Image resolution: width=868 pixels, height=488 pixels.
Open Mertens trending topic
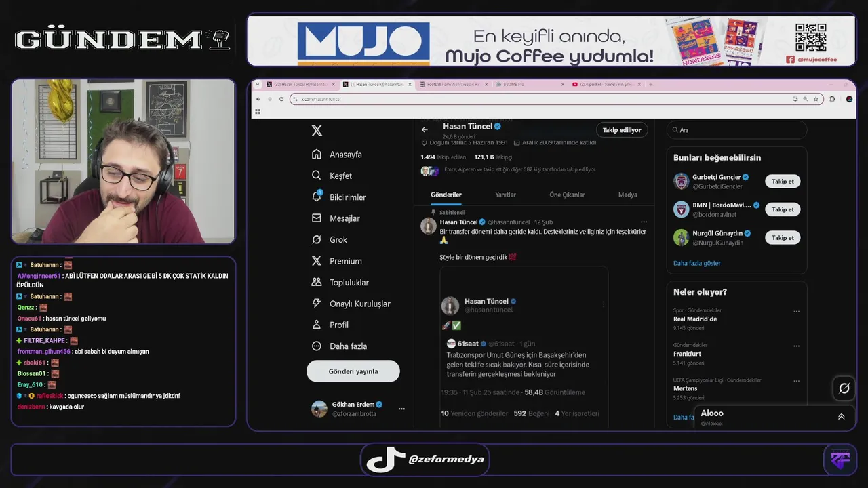click(x=685, y=388)
